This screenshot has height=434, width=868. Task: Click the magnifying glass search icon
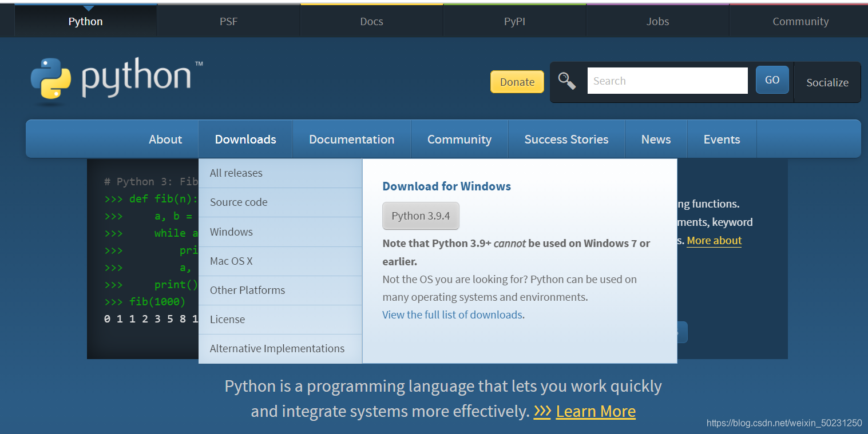point(567,81)
